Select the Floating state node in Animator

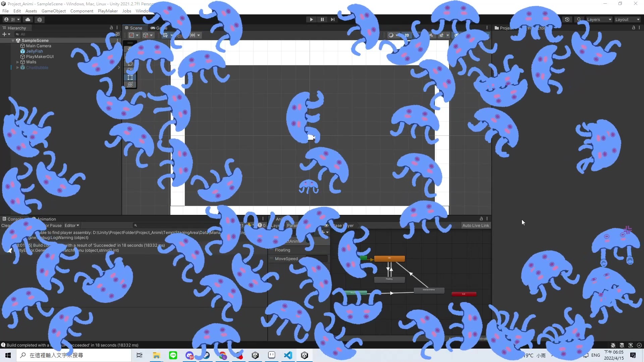click(389, 279)
